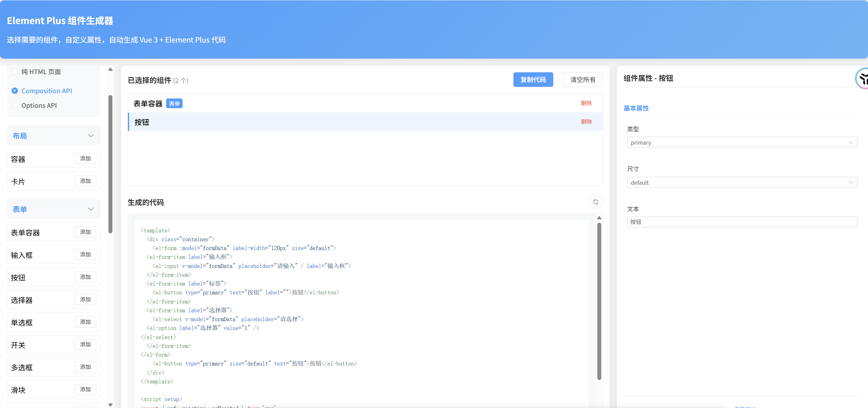The height and width of the screenshot is (408, 868).
Task: Add the 表单容器 component from sidebar
Action: click(x=85, y=232)
